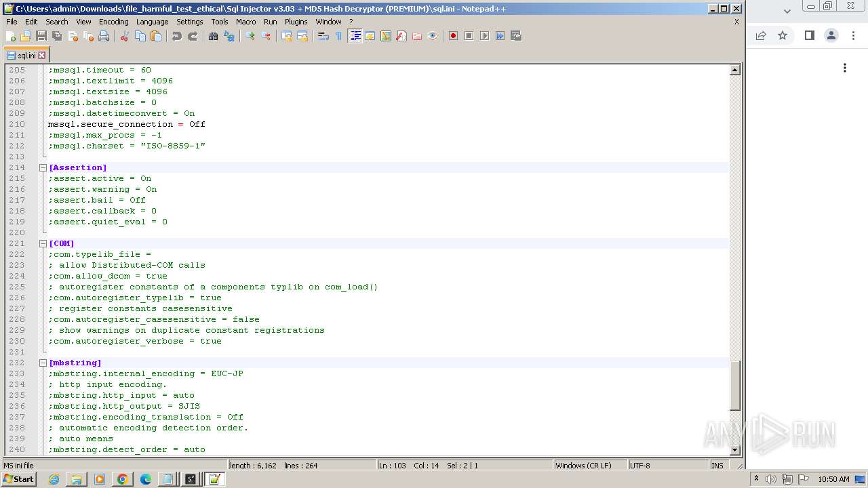Toggle synchronize horizontal scrolling icon
The height and width of the screenshot is (488, 868).
pos(302,36)
